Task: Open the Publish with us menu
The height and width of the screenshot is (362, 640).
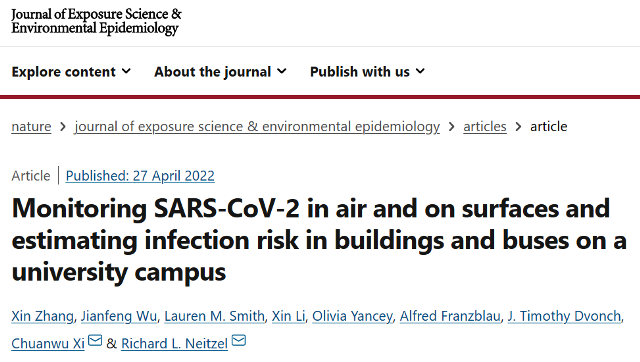Action: pos(367,72)
